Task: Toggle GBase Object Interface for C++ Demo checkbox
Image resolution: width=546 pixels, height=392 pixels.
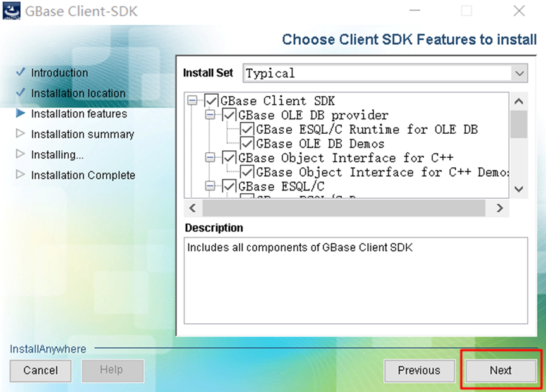Action: tap(248, 172)
